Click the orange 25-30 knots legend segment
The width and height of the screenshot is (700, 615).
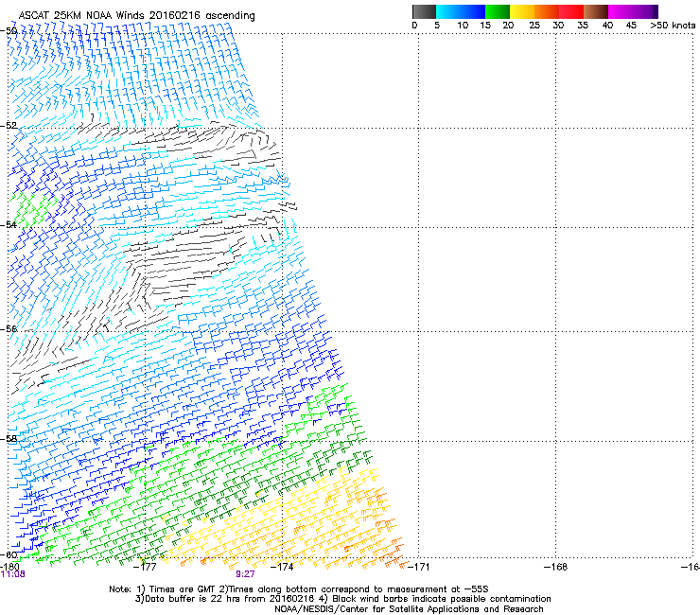pos(547,11)
